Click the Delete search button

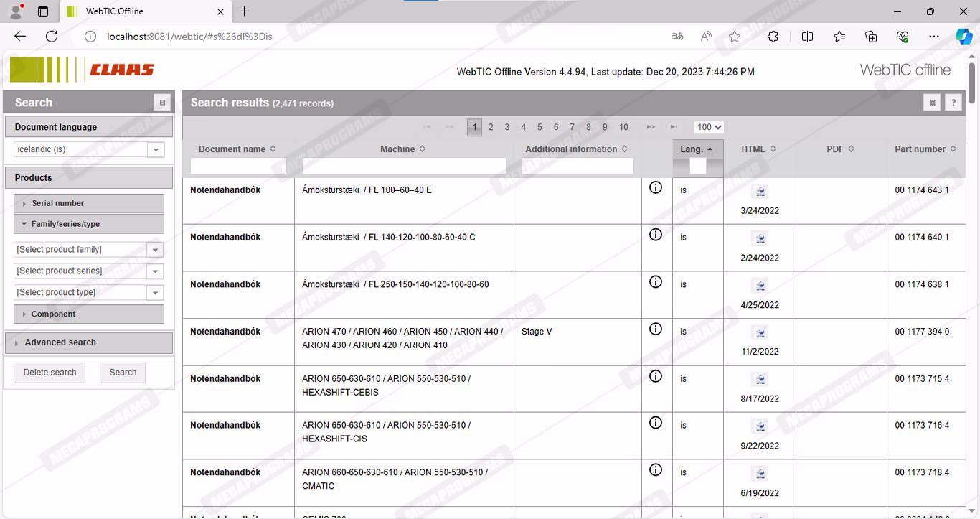50,372
